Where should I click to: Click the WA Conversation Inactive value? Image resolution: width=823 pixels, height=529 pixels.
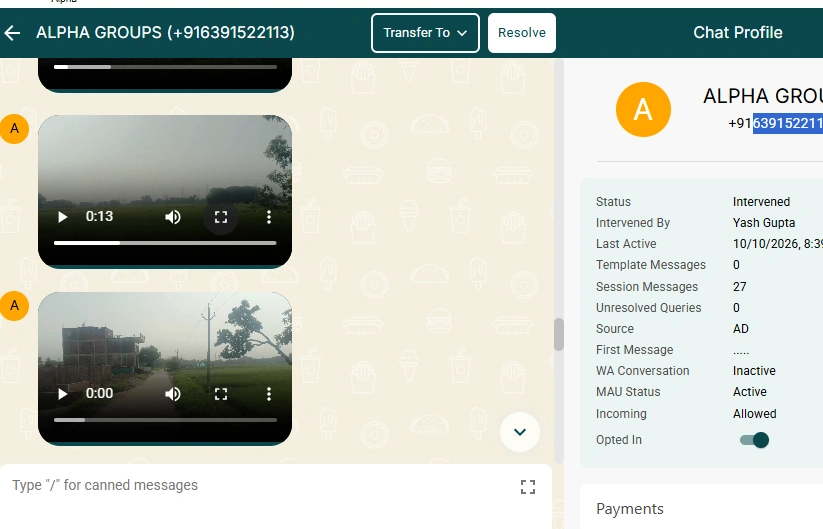pos(754,371)
